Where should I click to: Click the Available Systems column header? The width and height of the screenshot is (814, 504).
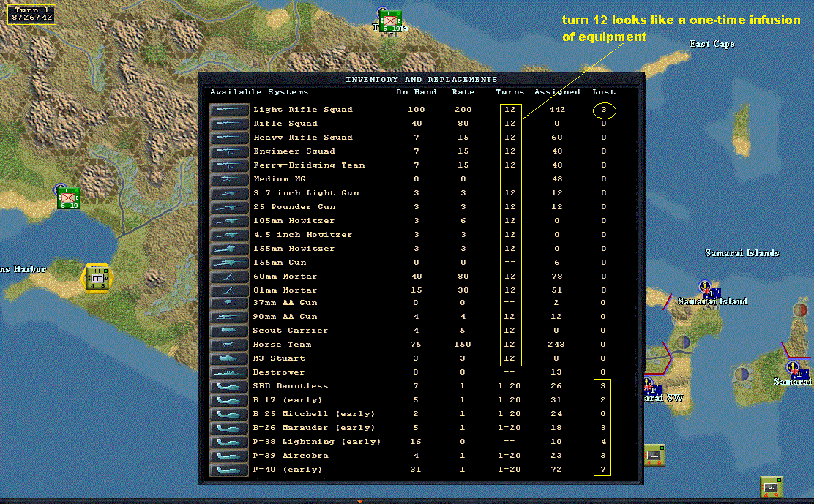click(259, 91)
